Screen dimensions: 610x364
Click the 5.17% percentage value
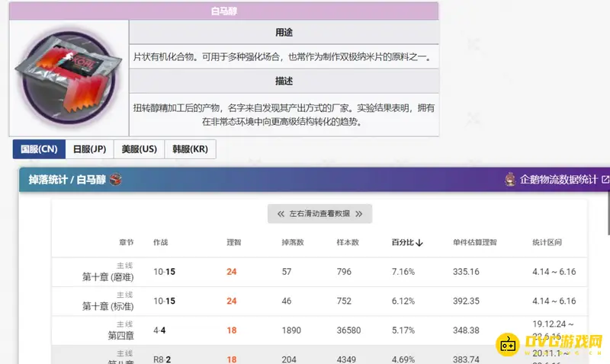pyautogui.click(x=403, y=330)
